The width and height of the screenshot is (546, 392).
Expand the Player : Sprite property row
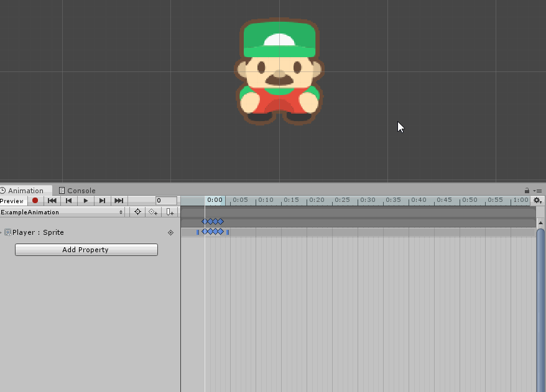(1, 232)
